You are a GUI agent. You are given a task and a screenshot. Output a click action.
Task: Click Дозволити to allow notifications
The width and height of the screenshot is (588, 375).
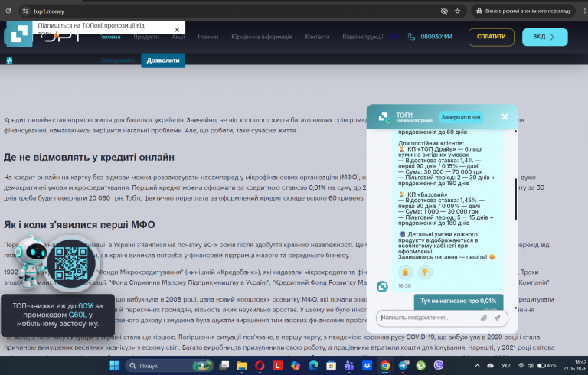click(163, 60)
